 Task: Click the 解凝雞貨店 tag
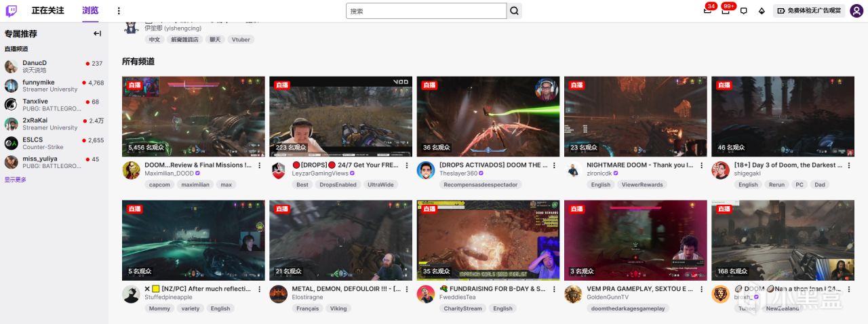point(184,39)
